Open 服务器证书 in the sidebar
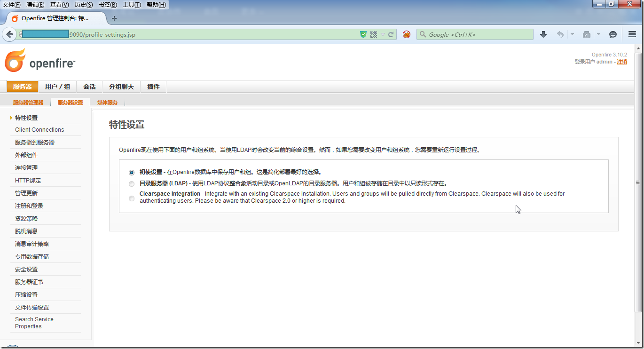Image resolution: width=644 pixels, height=349 pixels. [x=29, y=282]
